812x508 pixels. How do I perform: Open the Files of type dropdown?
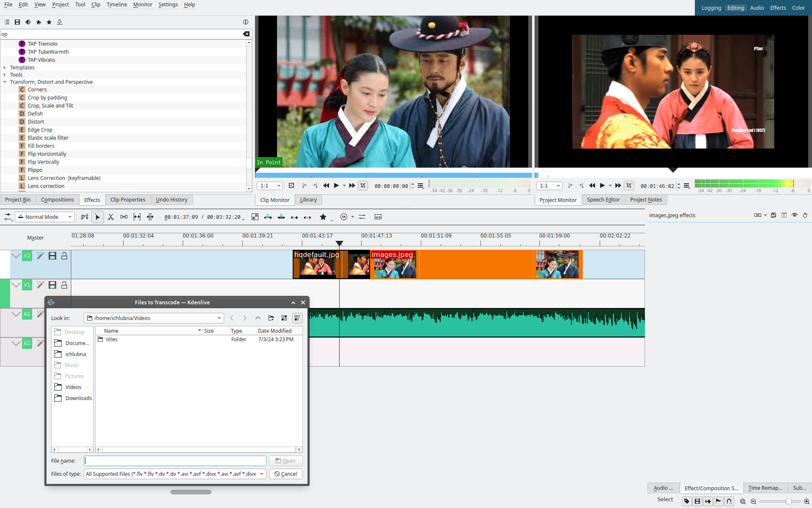pyautogui.click(x=175, y=474)
